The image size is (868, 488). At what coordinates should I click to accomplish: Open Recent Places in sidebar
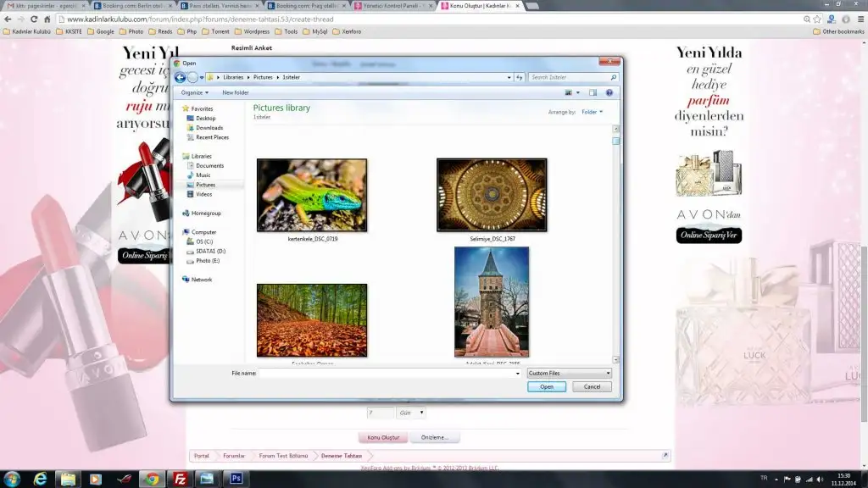tap(211, 137)
